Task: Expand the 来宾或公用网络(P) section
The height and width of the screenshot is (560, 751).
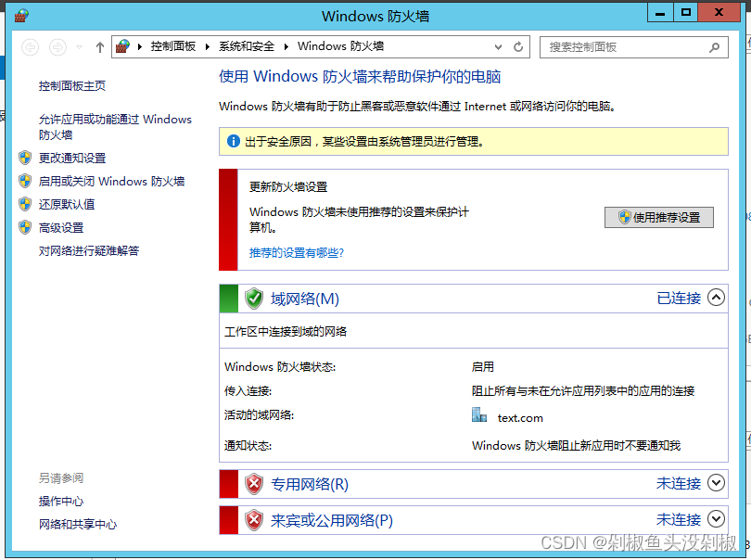Action: (716, 519)
